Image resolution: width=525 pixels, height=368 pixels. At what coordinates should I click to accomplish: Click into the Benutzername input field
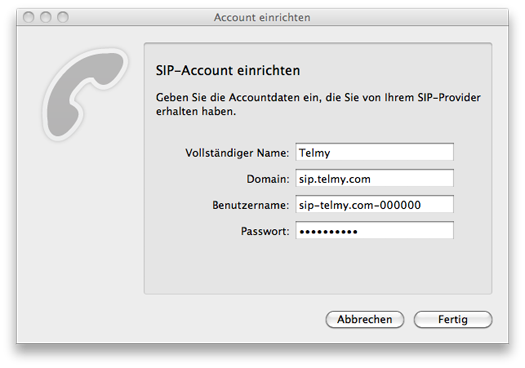(374, 204)
